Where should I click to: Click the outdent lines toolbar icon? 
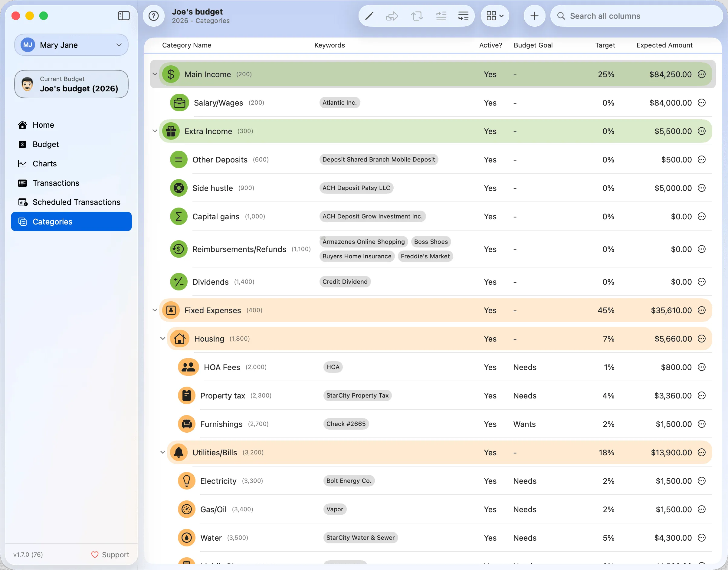tap(441, 16)
